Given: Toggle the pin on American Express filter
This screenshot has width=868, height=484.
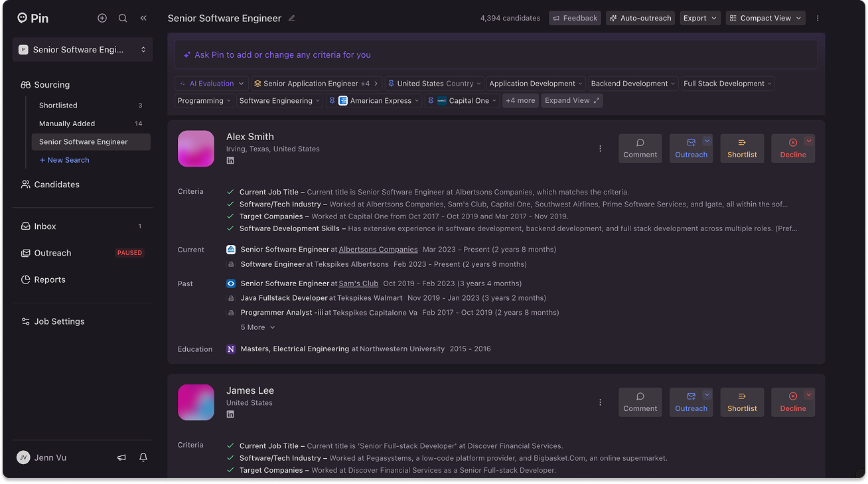Looking at the screenshot, I should point(332,101).
